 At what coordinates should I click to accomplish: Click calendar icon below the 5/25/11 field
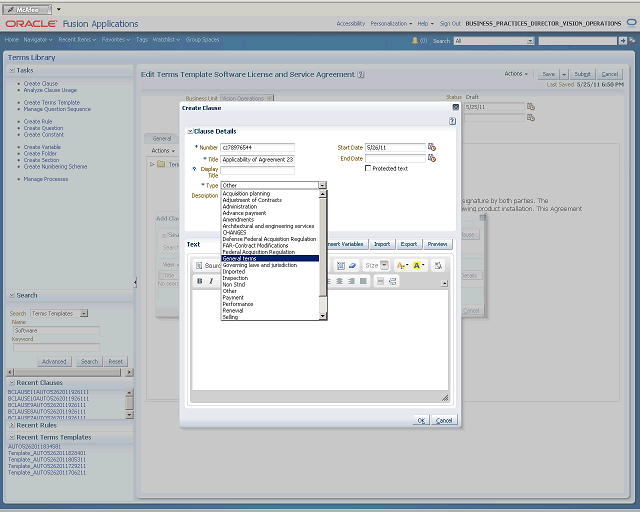point(531,118)
